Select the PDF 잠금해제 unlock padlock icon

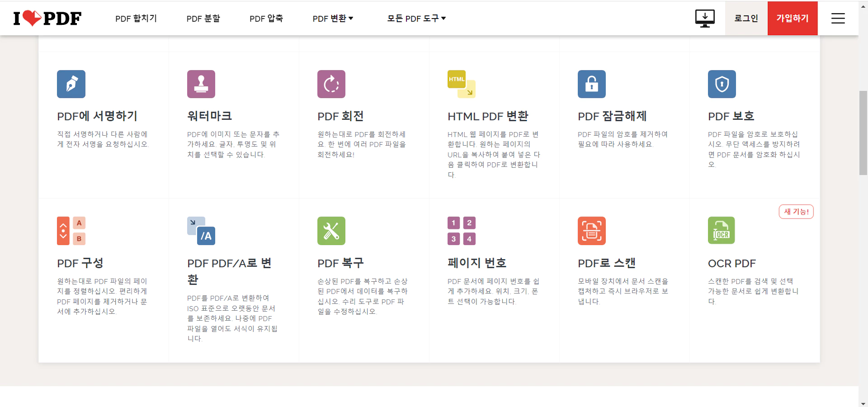point(591,84)
